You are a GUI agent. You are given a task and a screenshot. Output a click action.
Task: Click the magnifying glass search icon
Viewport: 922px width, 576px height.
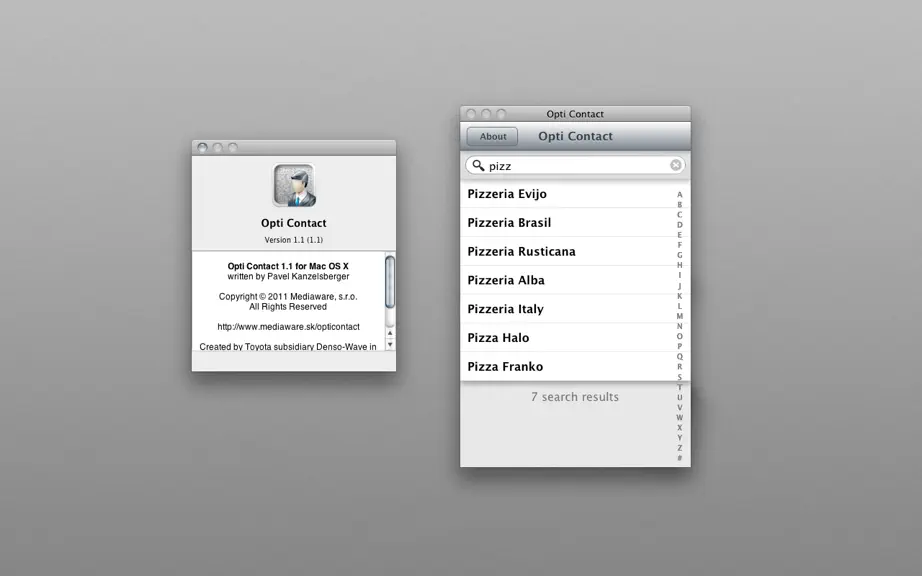coord(478,166)
